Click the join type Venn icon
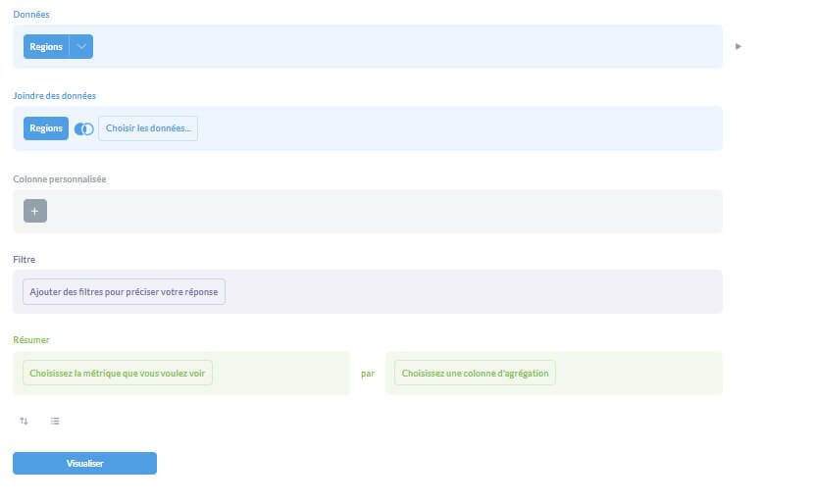The image size is (813, 504). point(83,129)
